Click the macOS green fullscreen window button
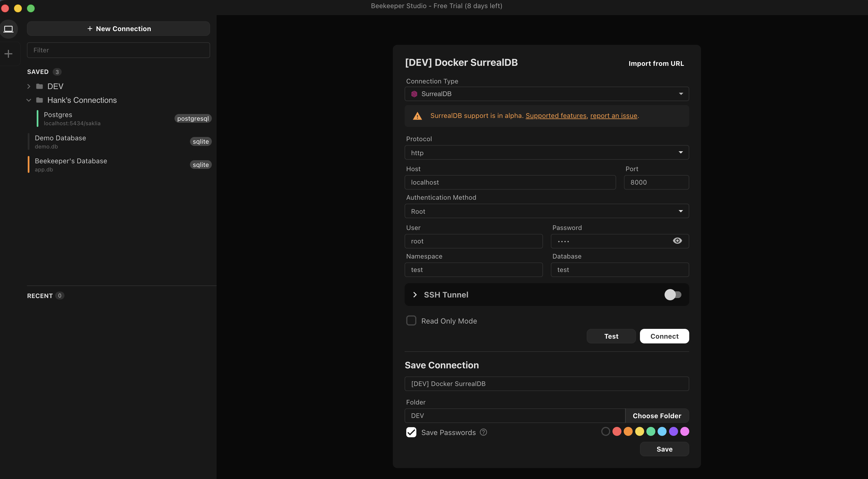This screenshot has height=479, width=868. pyautogui.click(x=31, y=8)
